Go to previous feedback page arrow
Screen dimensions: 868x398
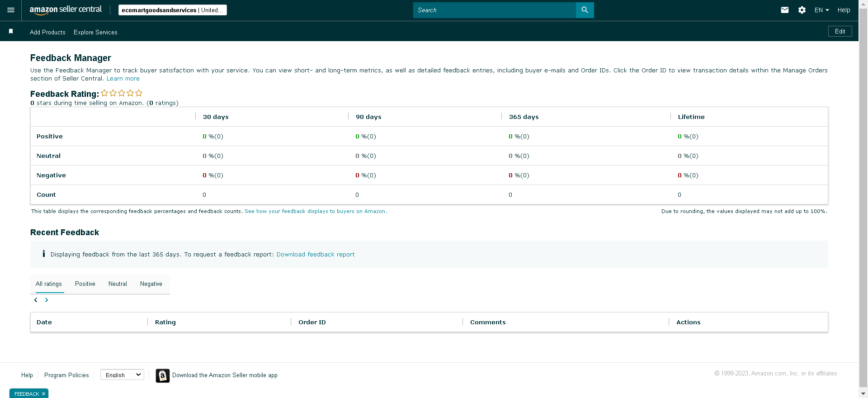tap(36, 300)
